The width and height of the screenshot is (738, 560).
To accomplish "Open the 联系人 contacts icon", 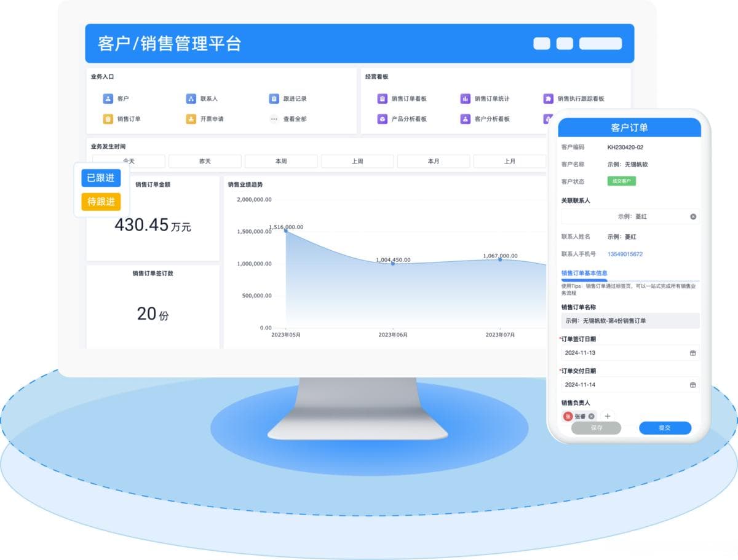I will (x=191, y=98).
